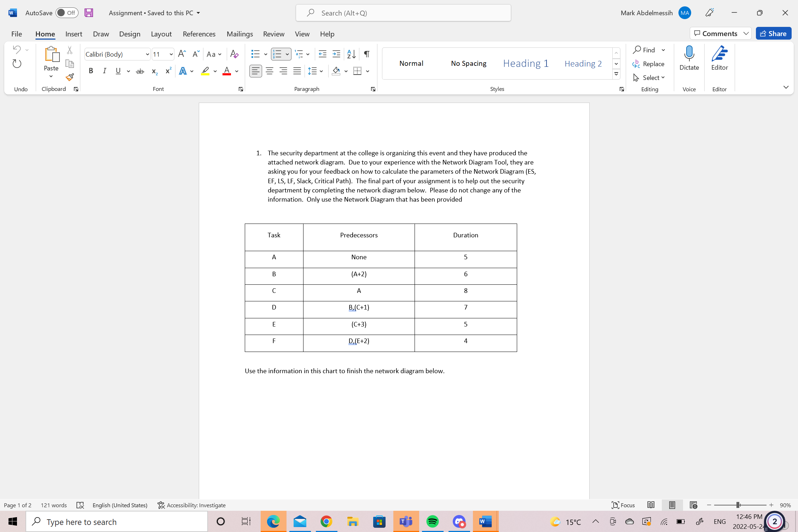Open the line spacing options dropdown

[x=322, y=71]
